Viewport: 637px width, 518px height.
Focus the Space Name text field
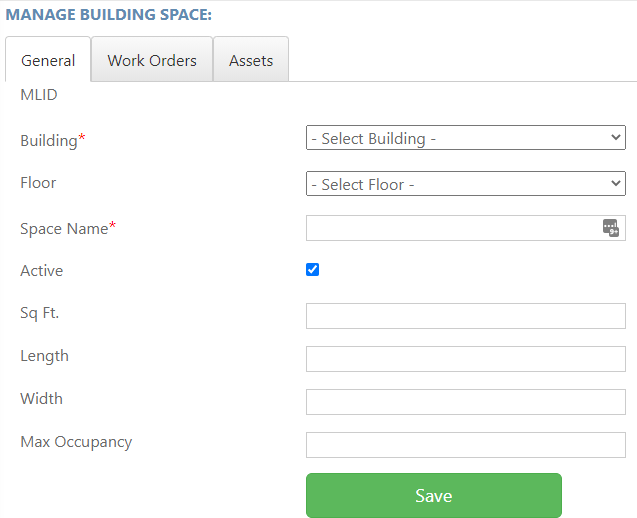tap(466, 228)
